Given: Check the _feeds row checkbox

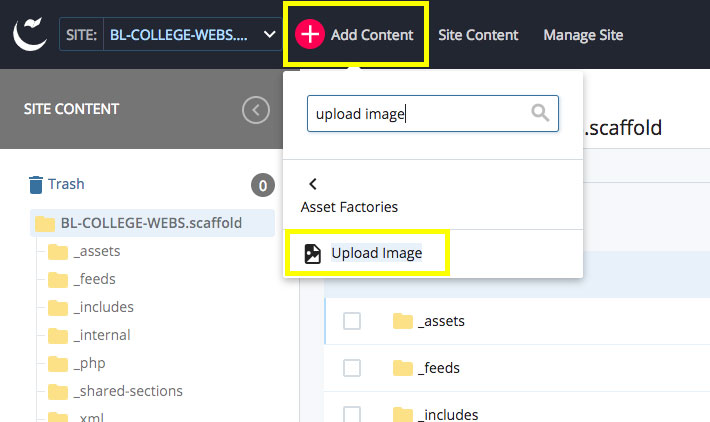Looking at the screenshot, I should (x=352, y=368).
